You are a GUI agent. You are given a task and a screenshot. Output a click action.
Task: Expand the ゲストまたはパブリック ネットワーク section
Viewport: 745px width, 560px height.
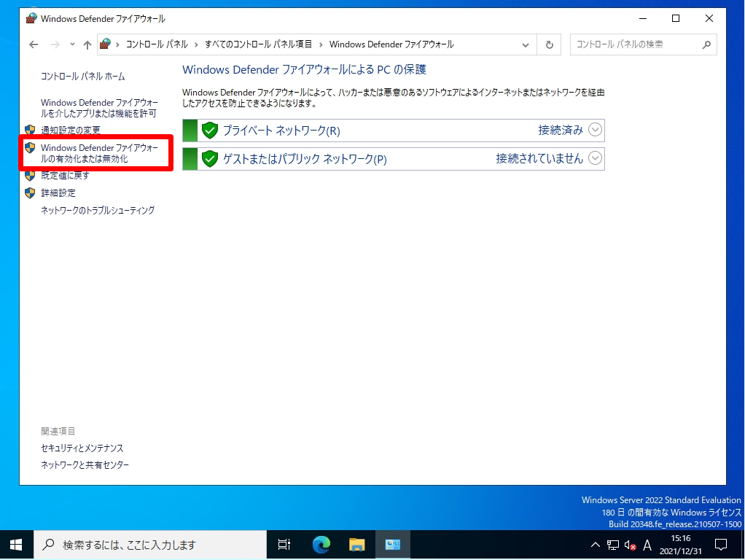[x=595, y=157]
